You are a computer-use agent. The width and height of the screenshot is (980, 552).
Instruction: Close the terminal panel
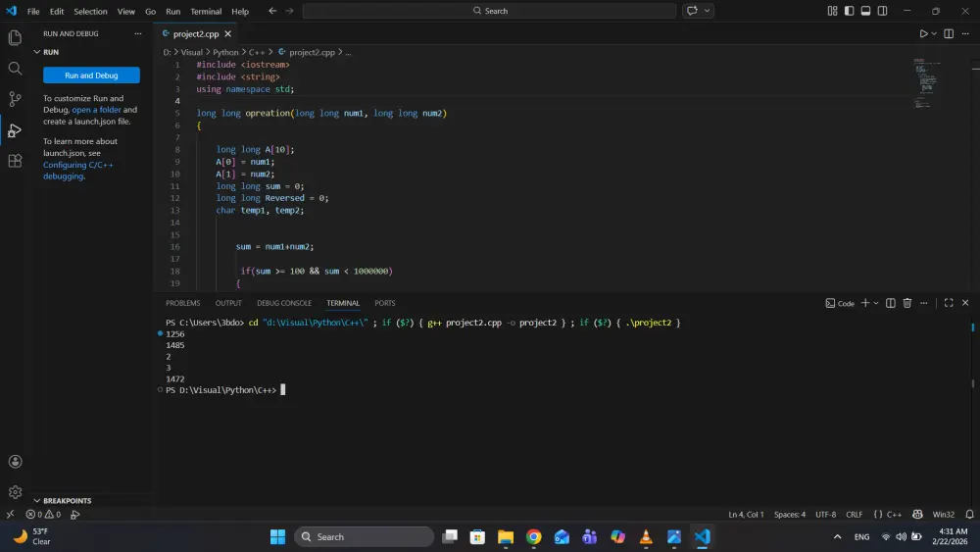point(965,303)
